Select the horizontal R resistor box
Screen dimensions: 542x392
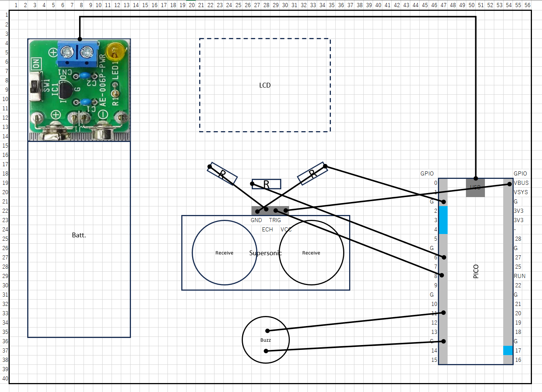coord(266,184)
